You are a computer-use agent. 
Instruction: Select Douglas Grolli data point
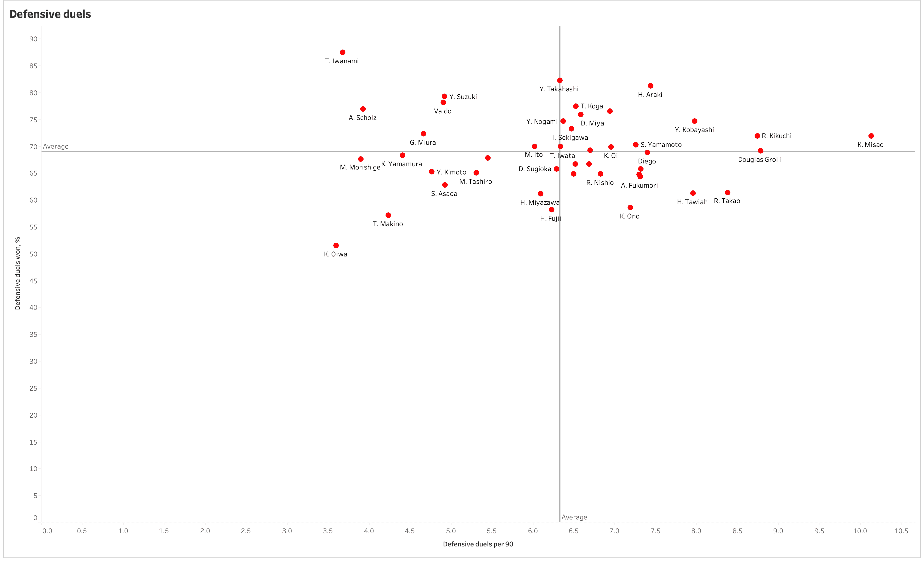[761, 149]
